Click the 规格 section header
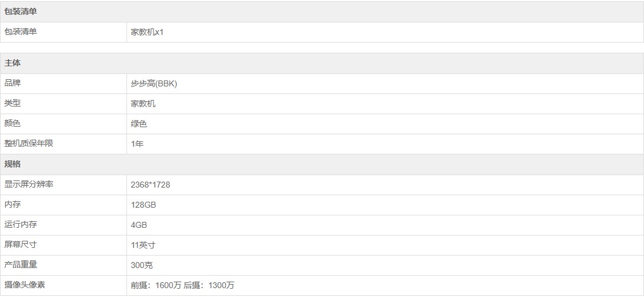 point(12,164)
